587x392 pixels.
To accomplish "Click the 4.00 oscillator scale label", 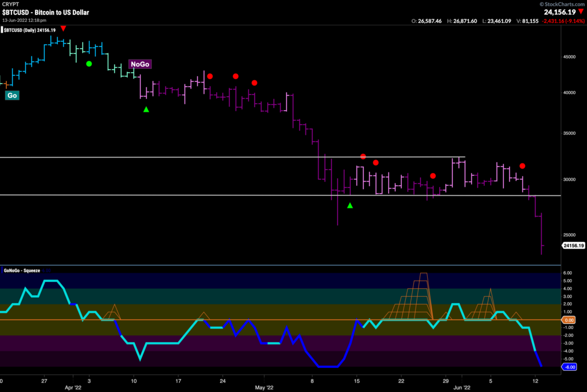I will tap(568, 289).
